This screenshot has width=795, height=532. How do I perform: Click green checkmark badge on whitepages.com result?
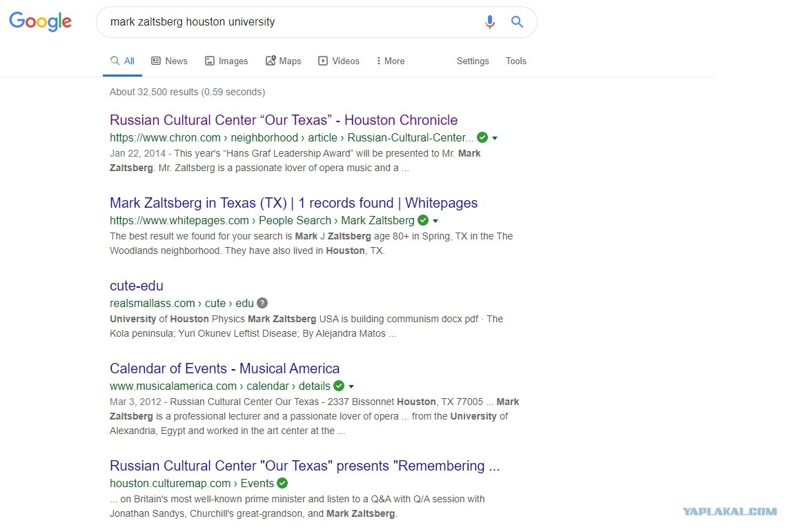(423, 220)
